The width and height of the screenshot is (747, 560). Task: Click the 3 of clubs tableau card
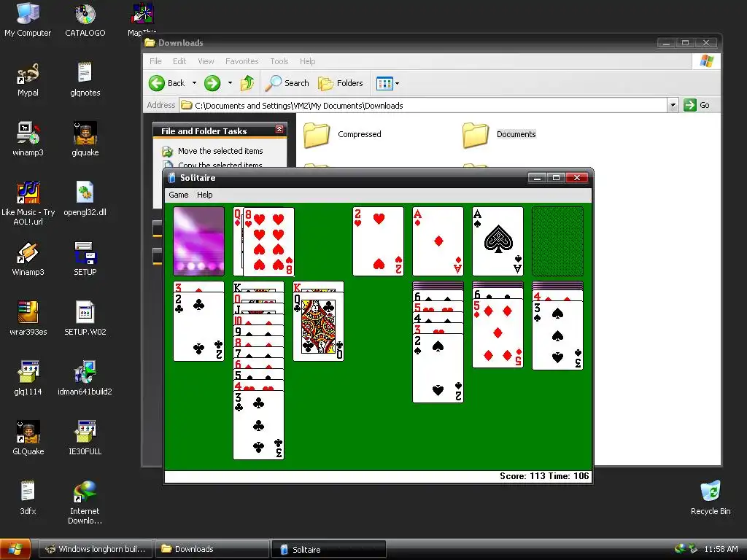tap(258, 425)
